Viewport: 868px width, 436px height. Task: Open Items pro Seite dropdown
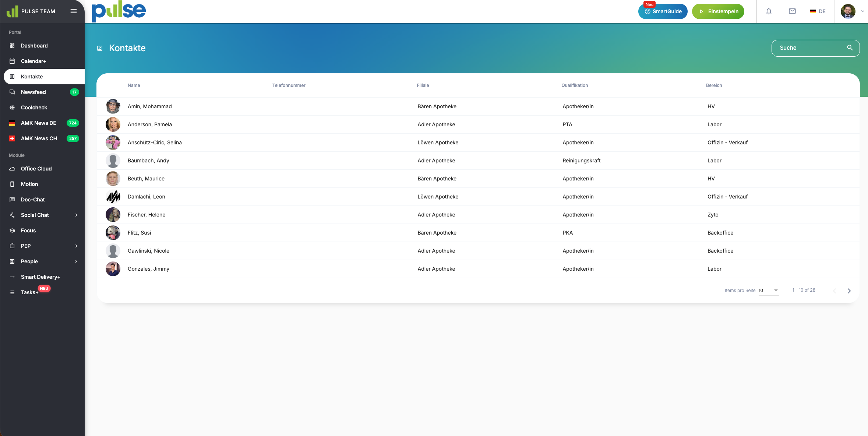(x=769, y=291)
